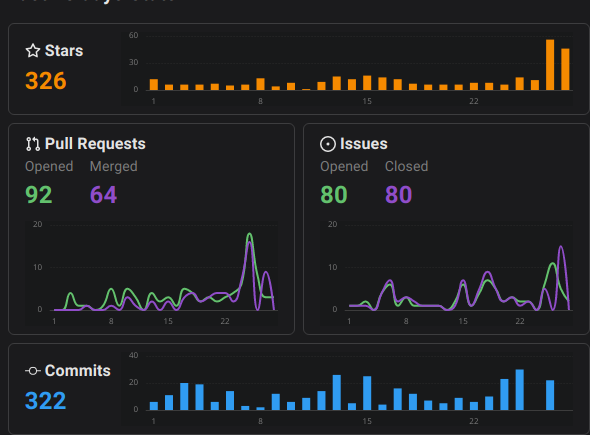Click the Issues circle-dot icon
Viewport: 590px width, 435px height.
[x=328, y=144]
